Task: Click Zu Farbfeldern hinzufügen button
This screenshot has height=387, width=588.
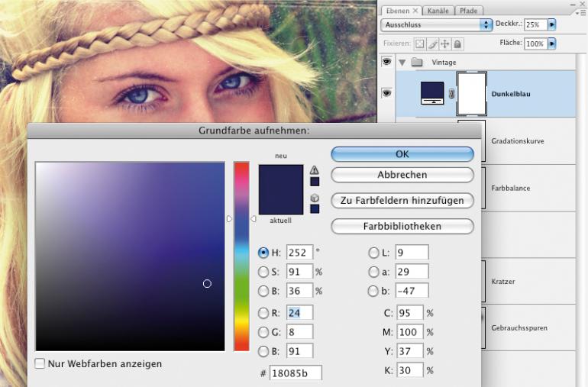Action: (x=402, y=201)
